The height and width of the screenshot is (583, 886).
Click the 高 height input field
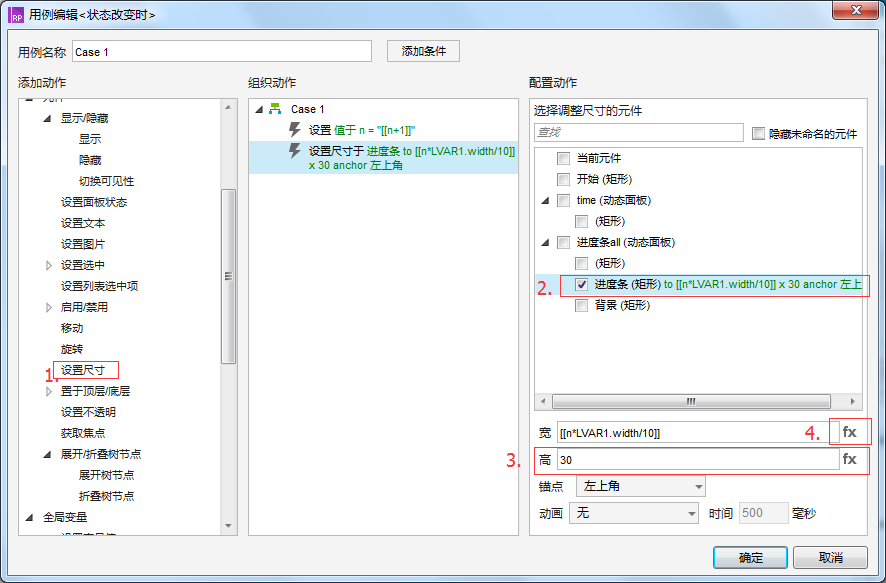coord(698,459)
